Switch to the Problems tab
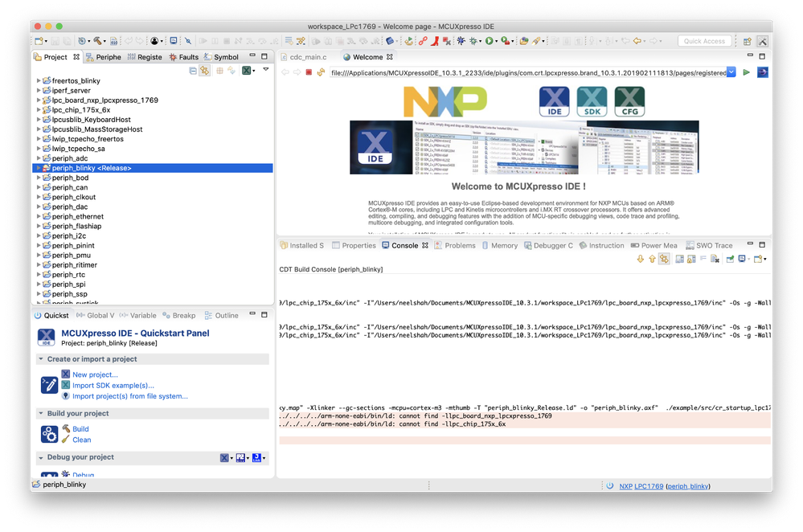803x532 pixels. tap(455, 245)
